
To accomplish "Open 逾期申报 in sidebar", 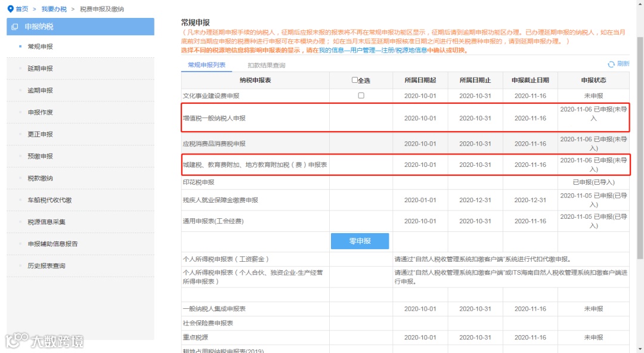I will [x=41, y=91].
